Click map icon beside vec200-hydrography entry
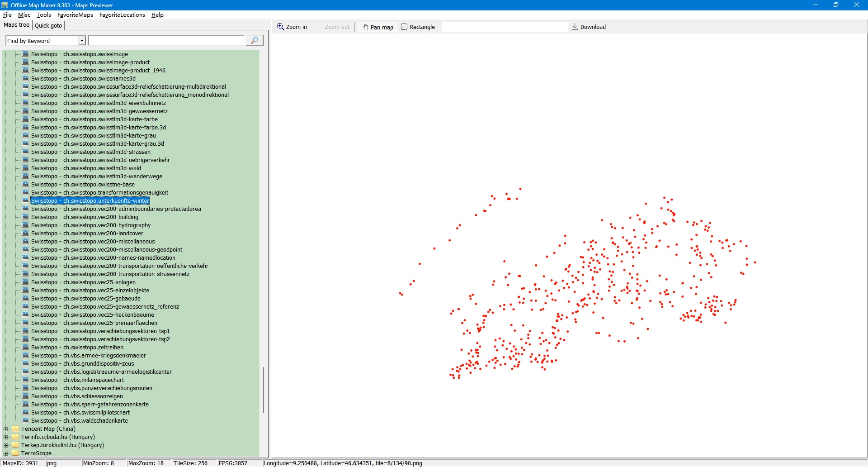Screen dimensions: 868x467 [25, 225]
